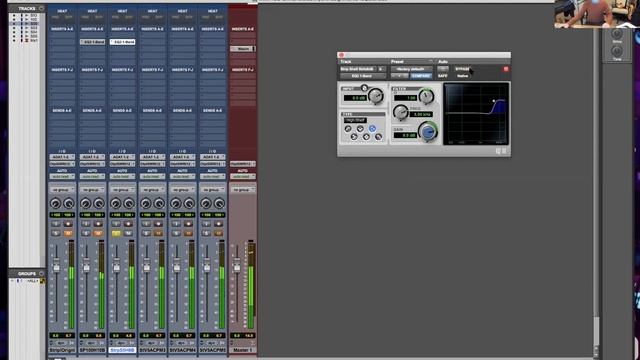Screen dimensions: 640x360
Task: Record-enable the SP100H10B track
Action: (x=98, y=224)
